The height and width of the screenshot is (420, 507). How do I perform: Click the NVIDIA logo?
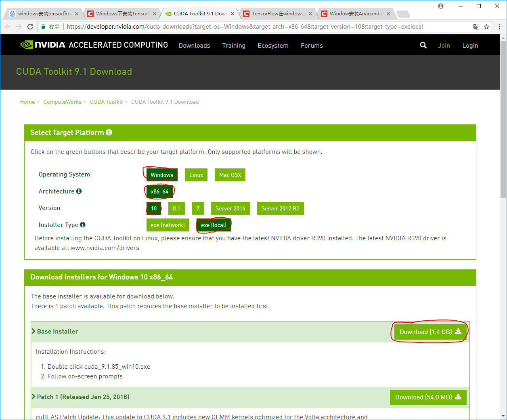pyautogui.click(x=42, y=45)
